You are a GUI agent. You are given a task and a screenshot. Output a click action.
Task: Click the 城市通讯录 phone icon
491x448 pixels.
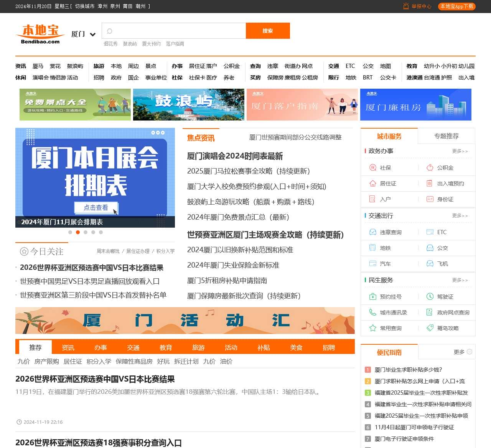[x=372, y=312]
